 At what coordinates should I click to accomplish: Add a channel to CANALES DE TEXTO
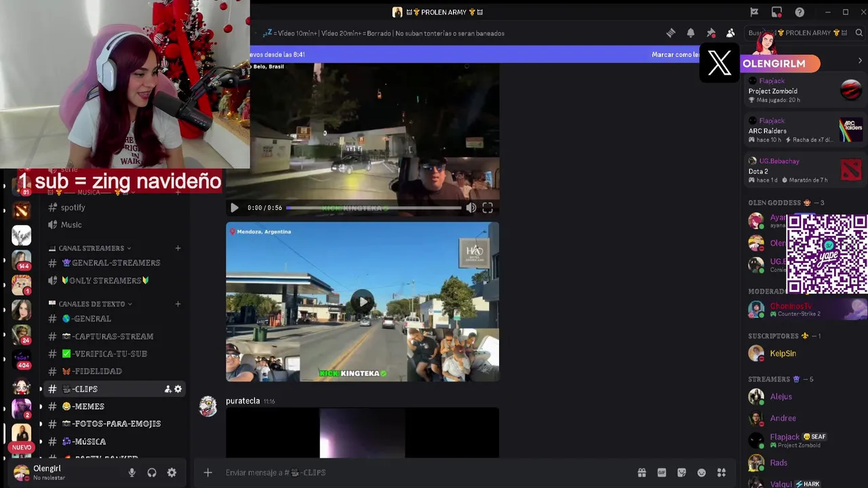(x=178, y=304)
